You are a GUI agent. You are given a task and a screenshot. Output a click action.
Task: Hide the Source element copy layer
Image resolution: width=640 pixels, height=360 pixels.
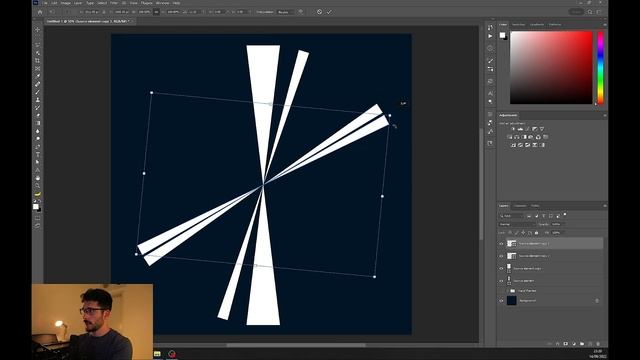(x=501, y=269)
